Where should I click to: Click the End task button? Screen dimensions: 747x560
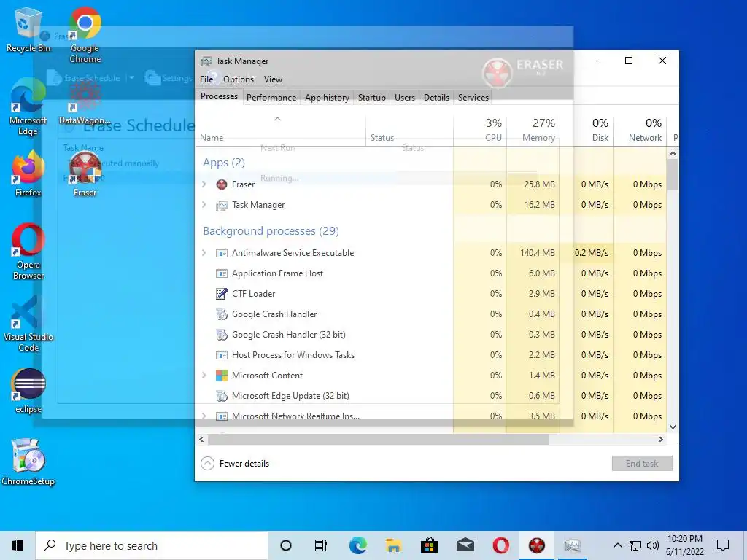(642, 463)
